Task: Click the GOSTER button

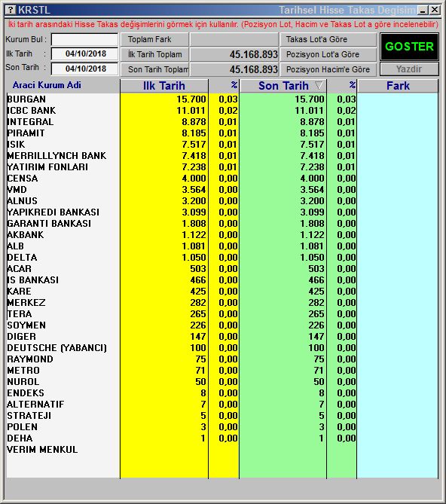Action: click(409, 47)
